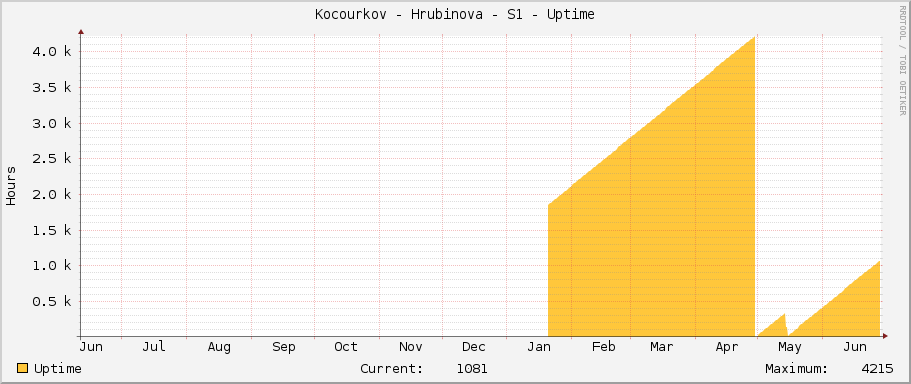Click the Mar month label
Screen dimensions: 911x384
[662, 347]
